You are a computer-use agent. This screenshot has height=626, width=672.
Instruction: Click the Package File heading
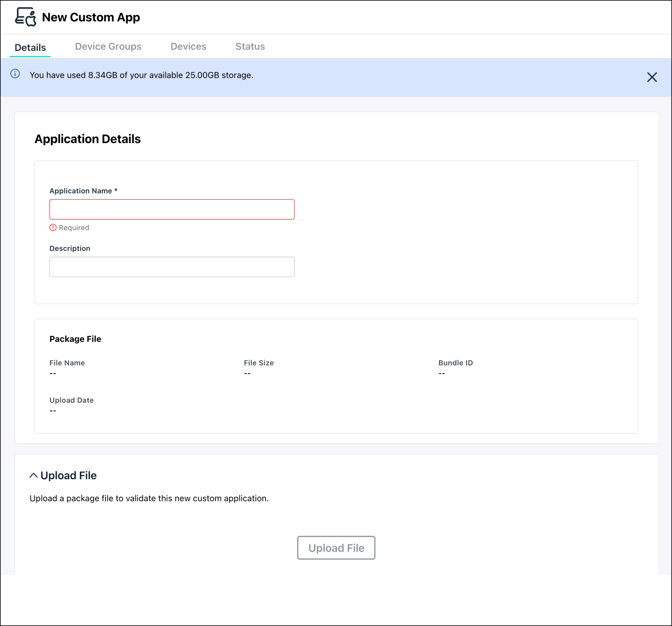point(75,339)
